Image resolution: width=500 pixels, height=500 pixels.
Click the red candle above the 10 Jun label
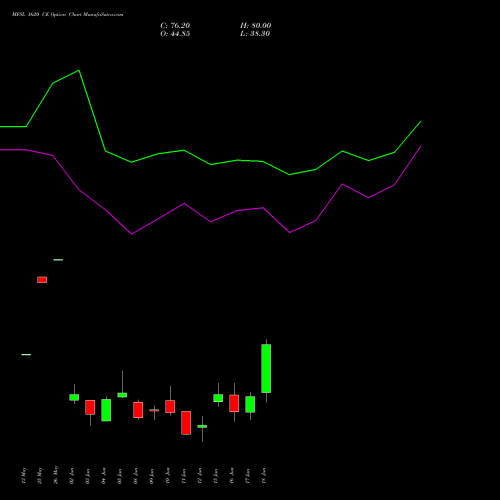(170, 406)
